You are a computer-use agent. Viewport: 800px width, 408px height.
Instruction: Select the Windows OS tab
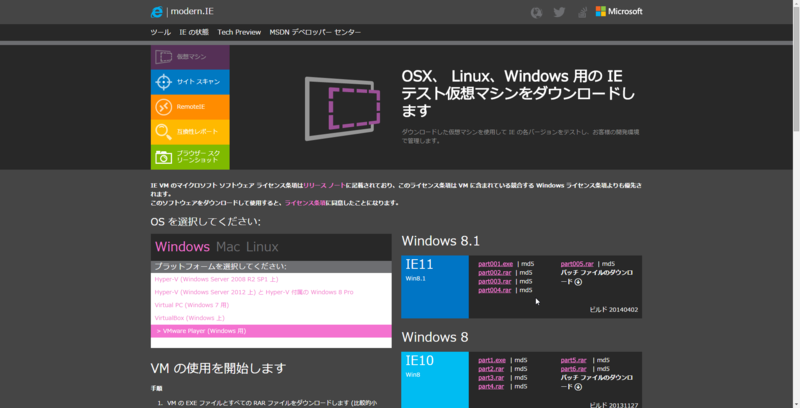(x=182, y=247)
